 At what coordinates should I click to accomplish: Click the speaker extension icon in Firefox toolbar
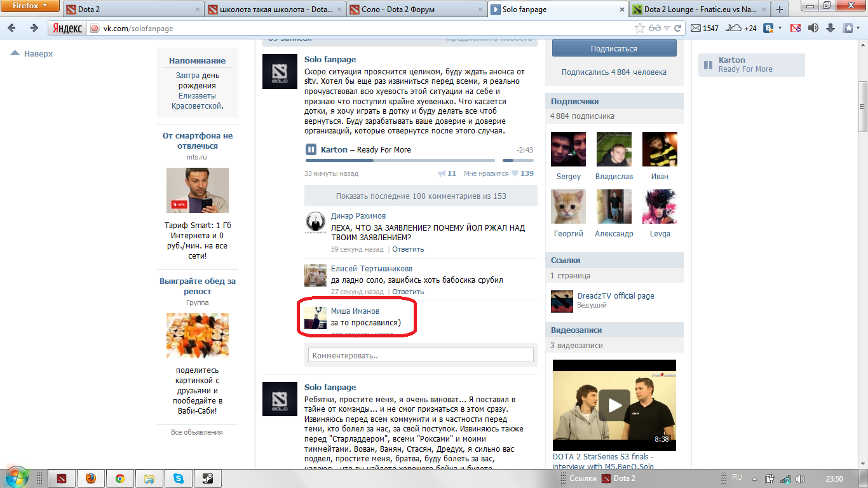point(813,28)
